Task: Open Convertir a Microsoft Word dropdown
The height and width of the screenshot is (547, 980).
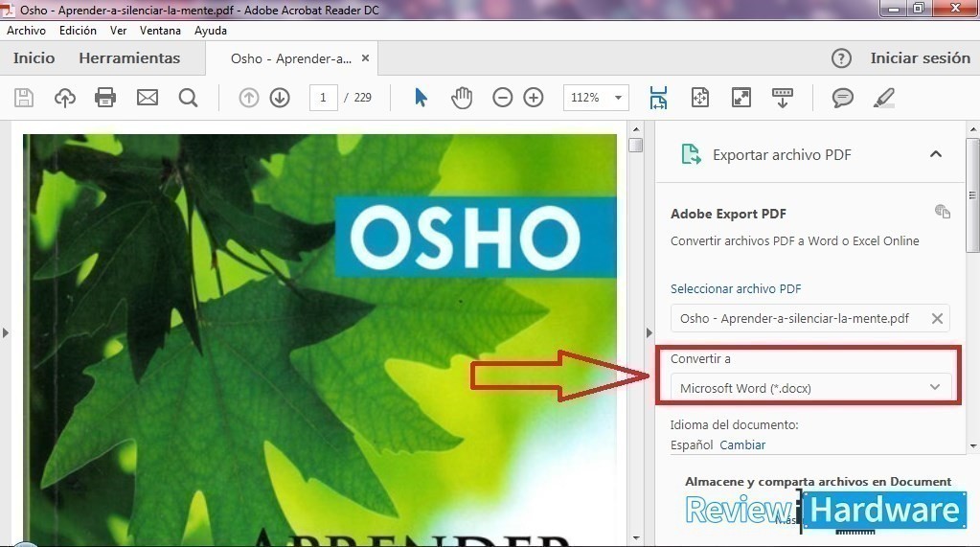Action: tap(810, 388)
